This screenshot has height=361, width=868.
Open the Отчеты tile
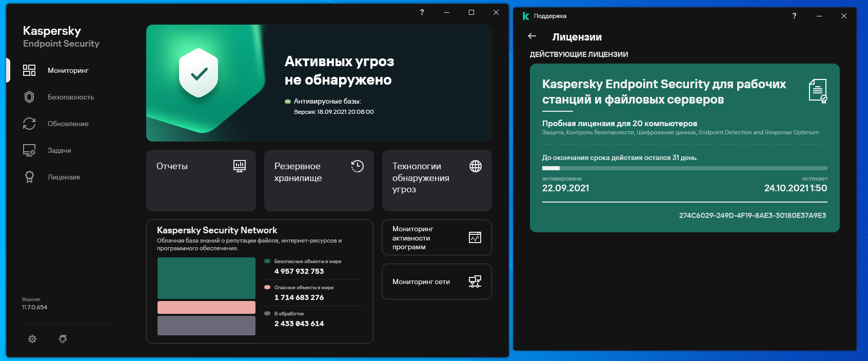click(201, 180)
